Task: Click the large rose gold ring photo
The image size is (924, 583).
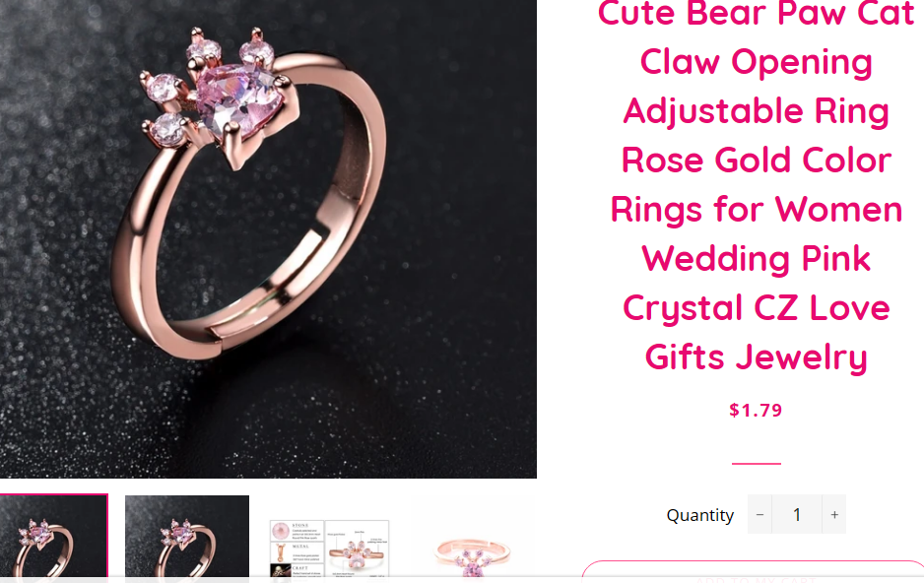Action: click(x=268, y=238)
